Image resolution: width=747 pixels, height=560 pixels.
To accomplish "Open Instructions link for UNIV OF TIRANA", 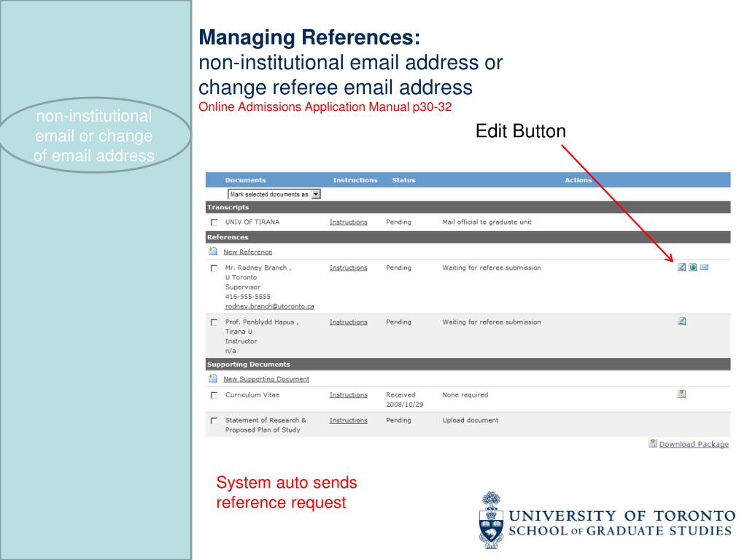I will coord(348,222).
